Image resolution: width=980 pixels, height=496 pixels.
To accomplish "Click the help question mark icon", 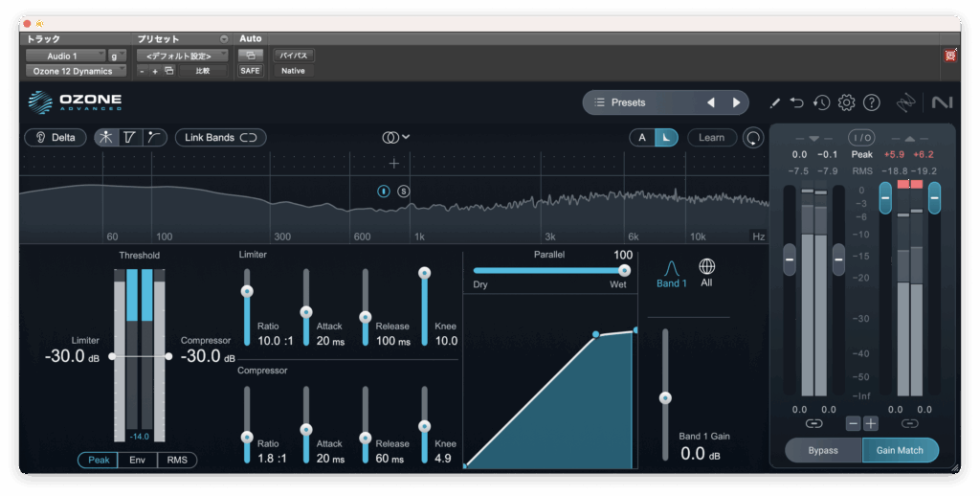I will [871, 102].
